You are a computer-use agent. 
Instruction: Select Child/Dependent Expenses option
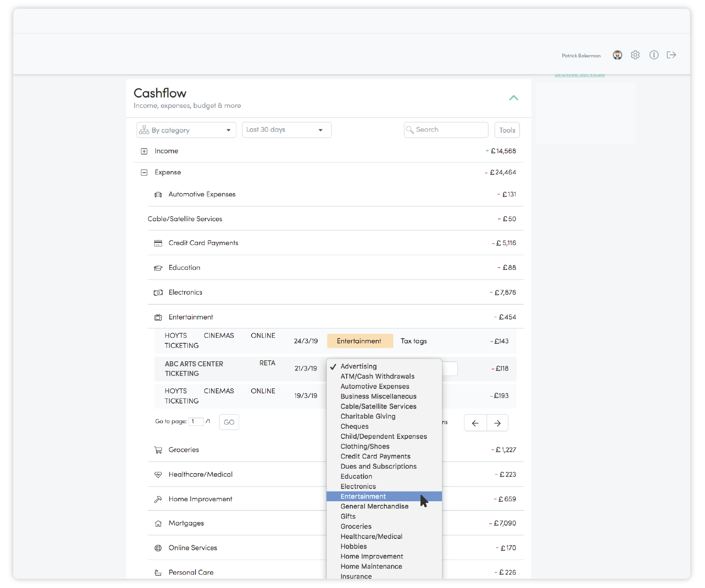pos(384,437)
